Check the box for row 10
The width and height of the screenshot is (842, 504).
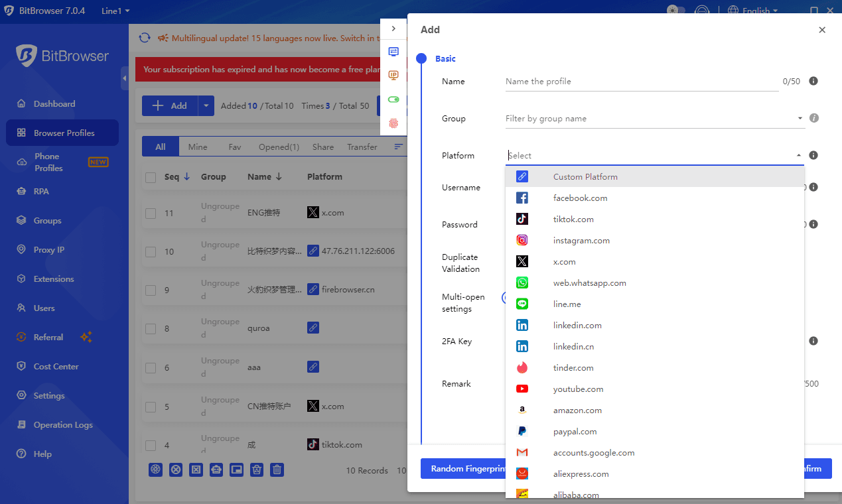pyautogui.click(x=151, y=251)
